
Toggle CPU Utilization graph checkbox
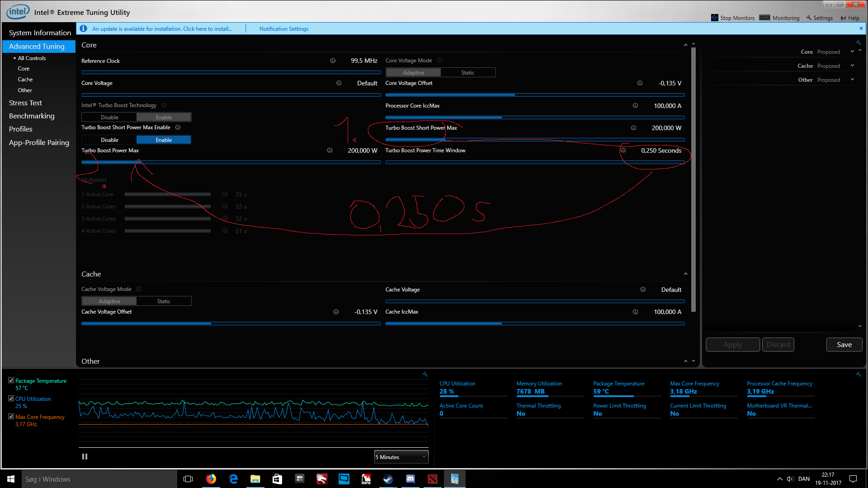pos(11,399)
